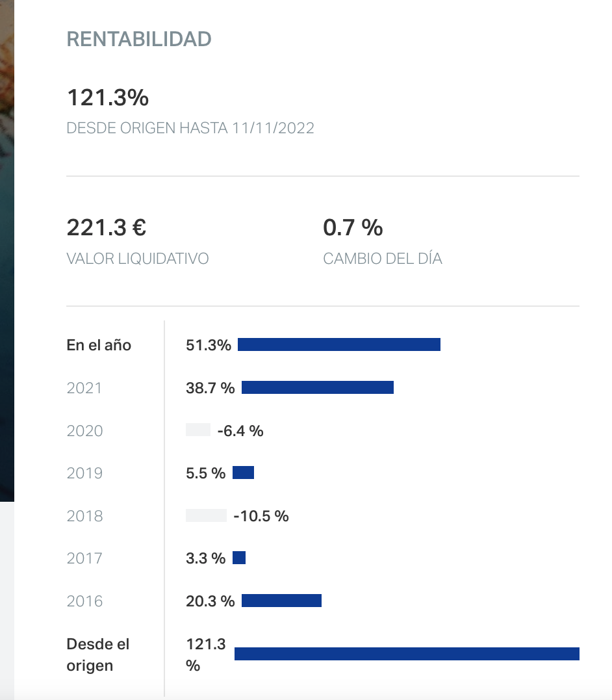This screenshot has height=700, width=612.
Task: Click the 221.3 € net asset value
Action: [107, 228]
